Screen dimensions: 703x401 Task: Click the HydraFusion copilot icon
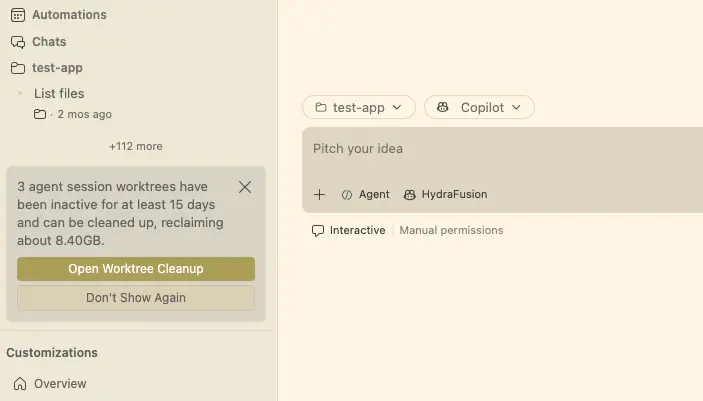coord(409,195)
